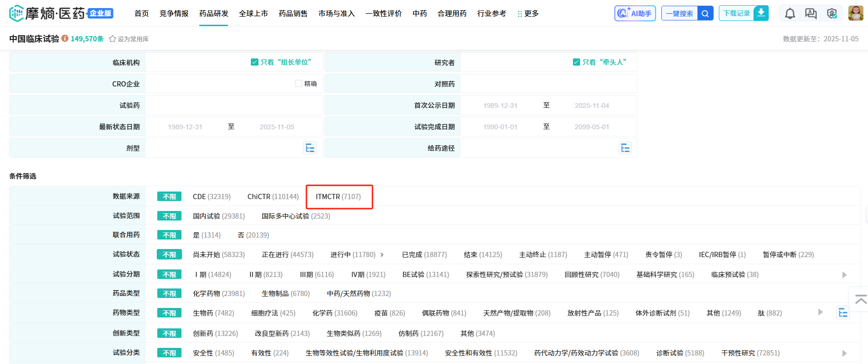Click the magnifier search icon

[705, 14]
